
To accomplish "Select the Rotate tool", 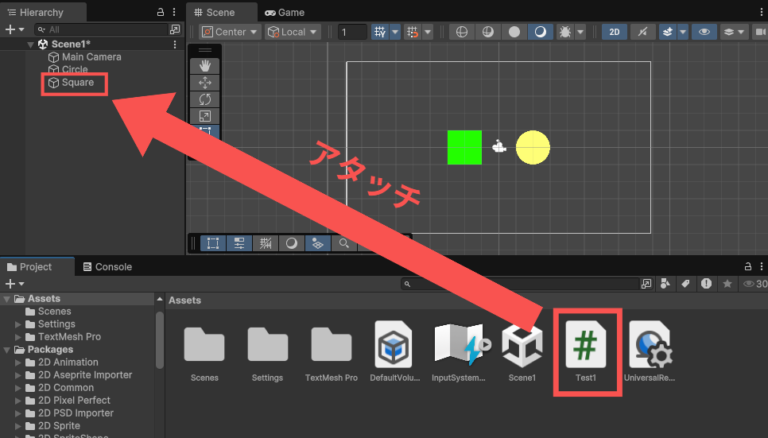I will tap(205, 99).
